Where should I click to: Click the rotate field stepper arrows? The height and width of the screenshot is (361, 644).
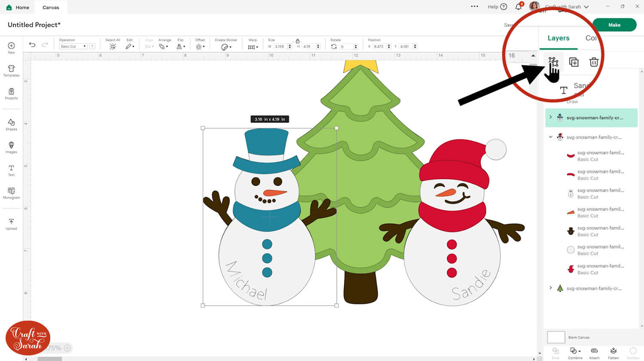pyautogui.click(x=355, y=46)
